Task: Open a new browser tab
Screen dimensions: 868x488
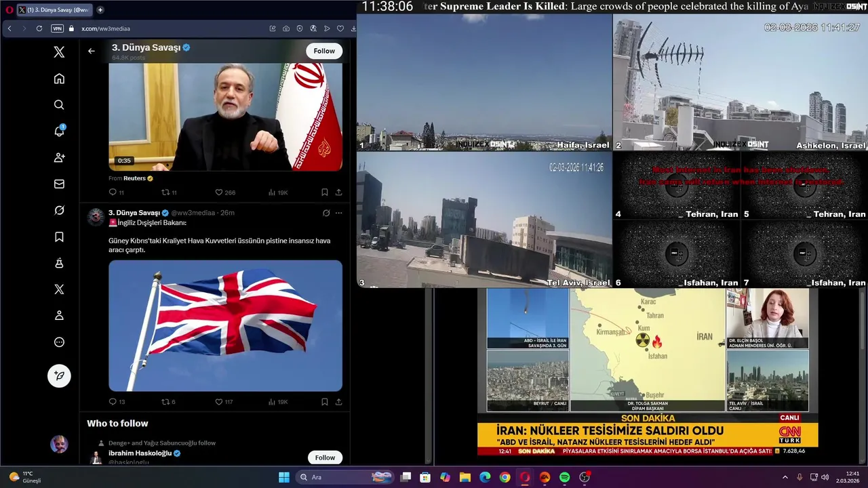Action: [x=100, y=10]
